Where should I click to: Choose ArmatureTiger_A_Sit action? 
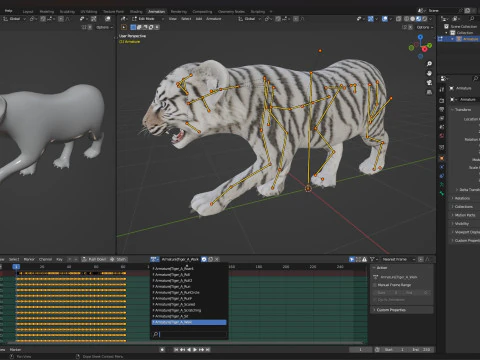tap(189, 316)
